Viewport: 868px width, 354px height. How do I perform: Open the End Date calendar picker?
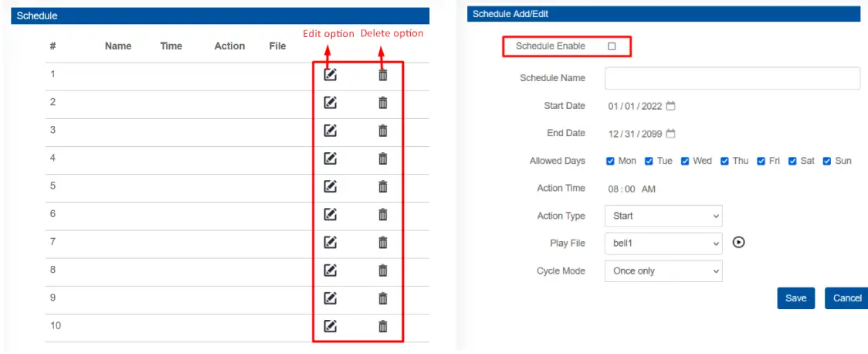pyautogui.click(x=670, y=134)
